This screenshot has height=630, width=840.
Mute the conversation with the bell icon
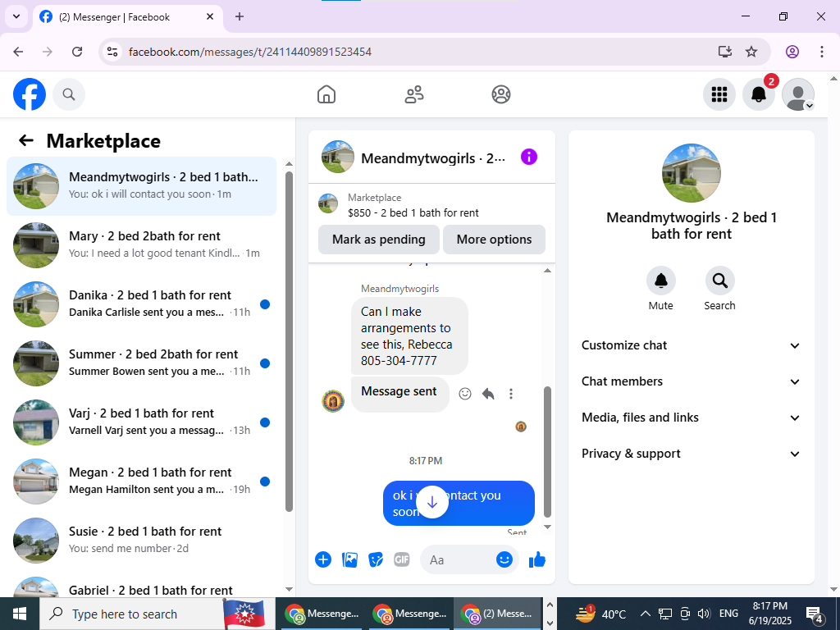[x=660, y=281]
